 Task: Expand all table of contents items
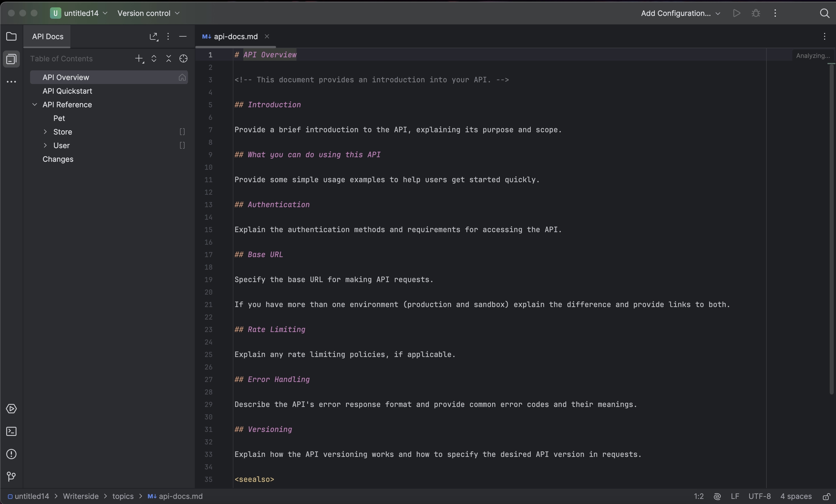click(154, 59)
